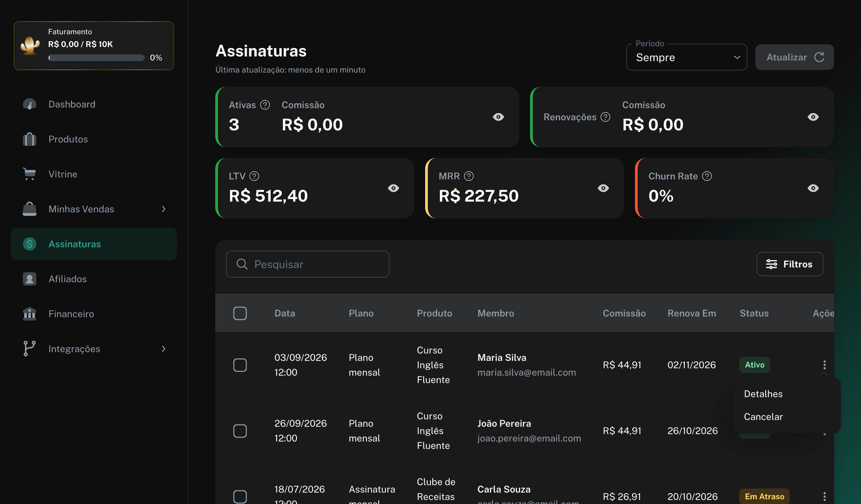Click the Faturamento progress bar
Viewport: 861px width, 504px height.
[96, 58]
